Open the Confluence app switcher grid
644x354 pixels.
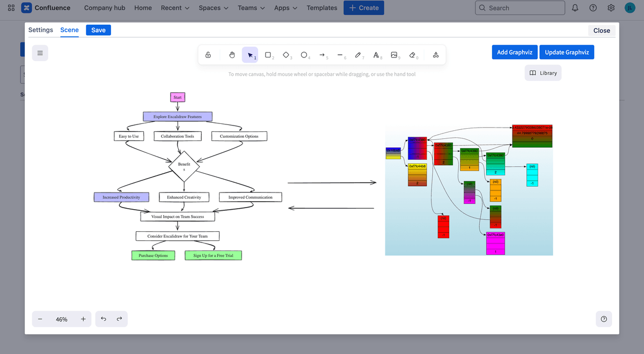pos(11,8)
